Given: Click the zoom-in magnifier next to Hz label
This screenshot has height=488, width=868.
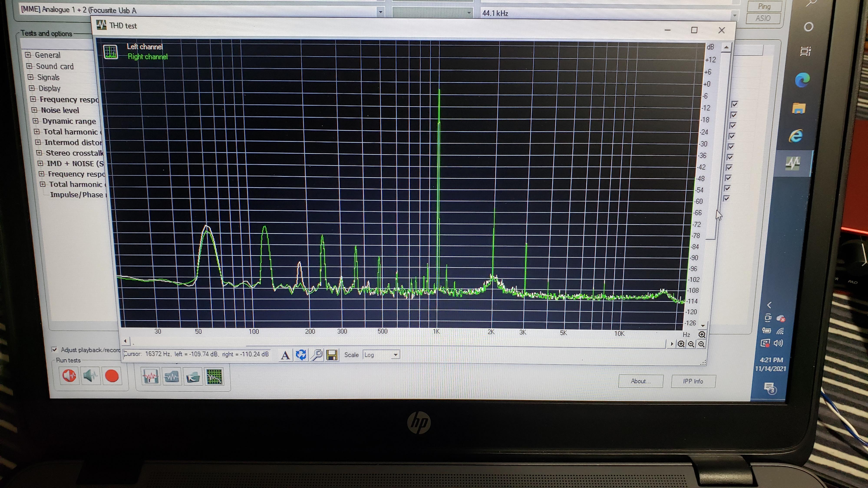Looking at the screenshot, I should [x=701, y=334].
